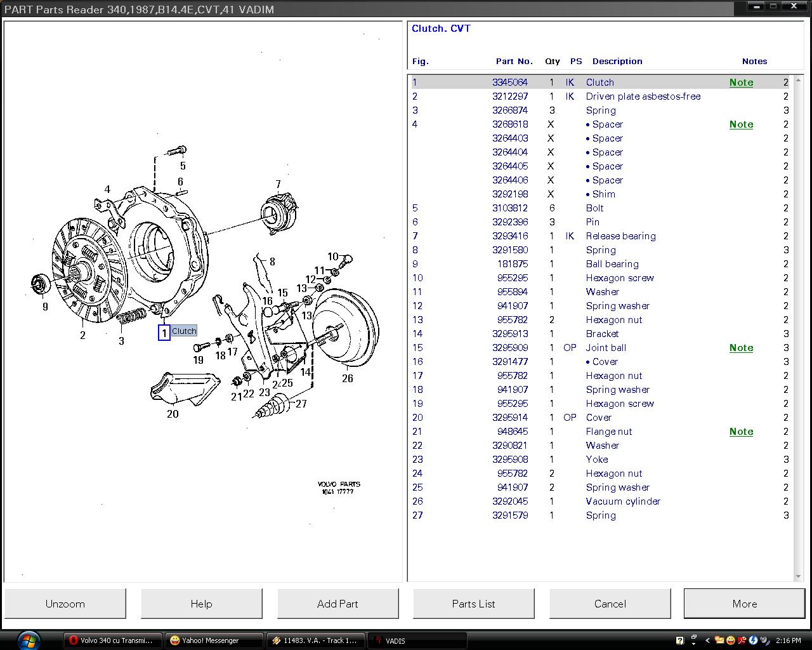
Task: Open the Note link for Clutch
Action: tap(741, 83)
